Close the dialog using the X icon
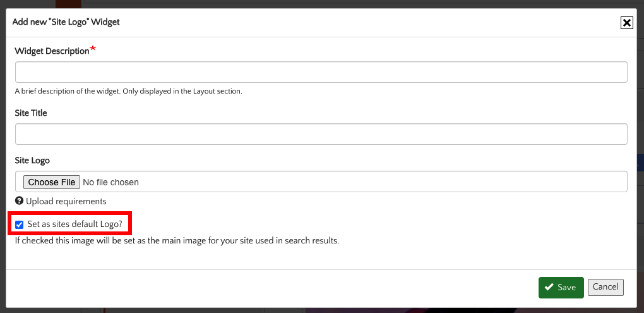 (x=626, y=23)
